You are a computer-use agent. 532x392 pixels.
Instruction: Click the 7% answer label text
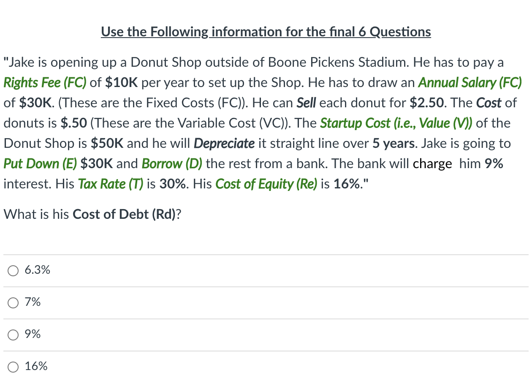[33, 302]
